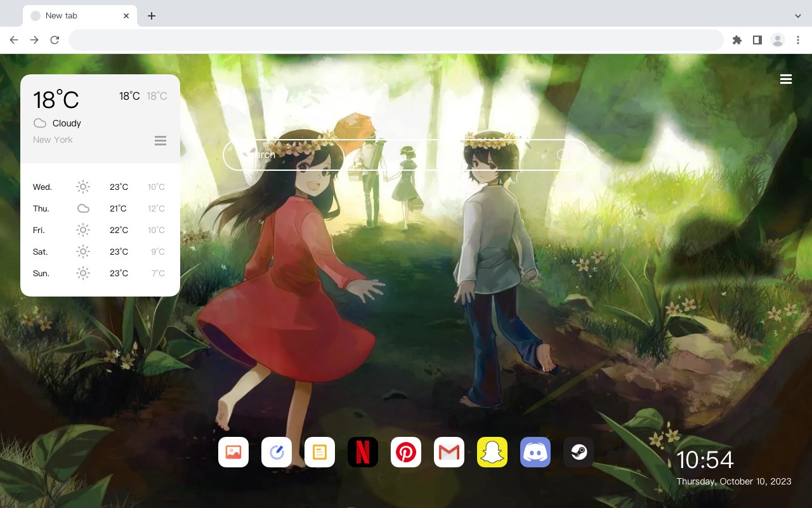Click the 10:54 clock display
Screen dimensions: 812x508
[705, 460]
